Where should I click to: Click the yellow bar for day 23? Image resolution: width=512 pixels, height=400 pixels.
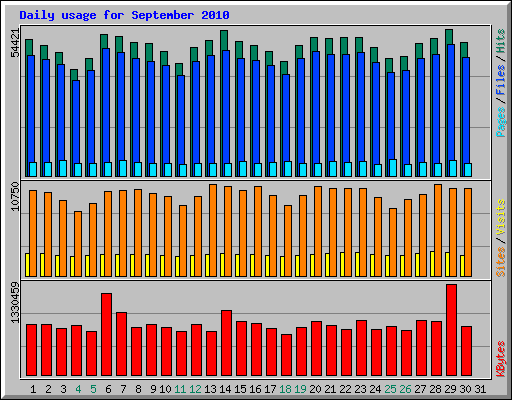(357, 264)
